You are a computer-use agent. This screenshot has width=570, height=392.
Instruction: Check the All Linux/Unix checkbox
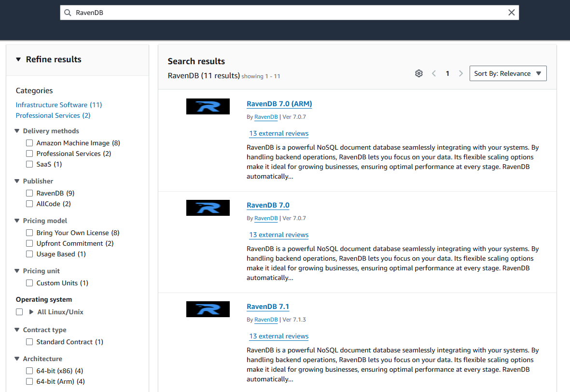pos(19,312)
